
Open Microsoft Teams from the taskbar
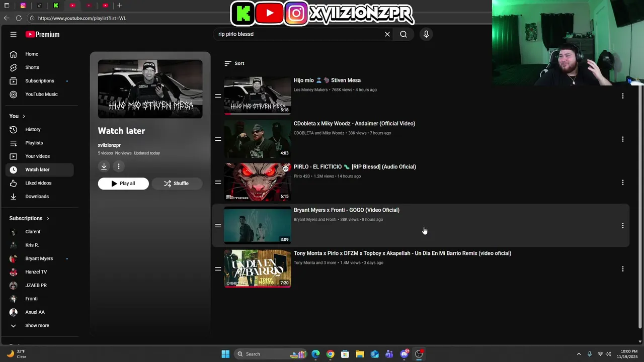389,354
